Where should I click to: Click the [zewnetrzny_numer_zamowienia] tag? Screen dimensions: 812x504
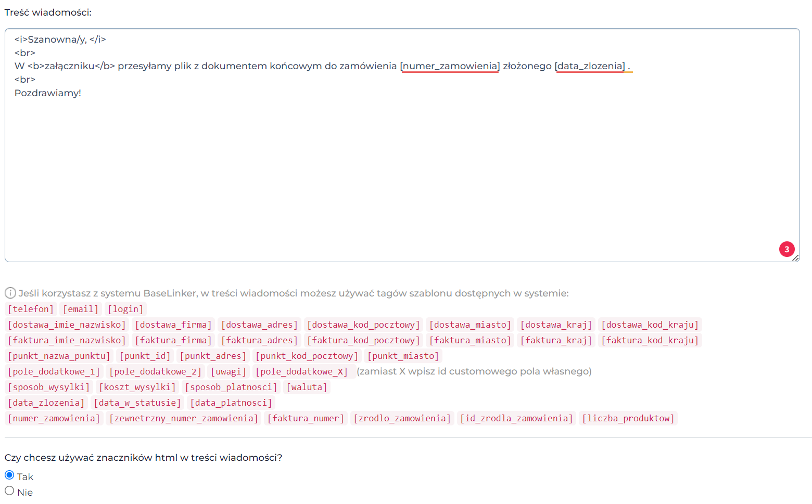click(183, 418)
